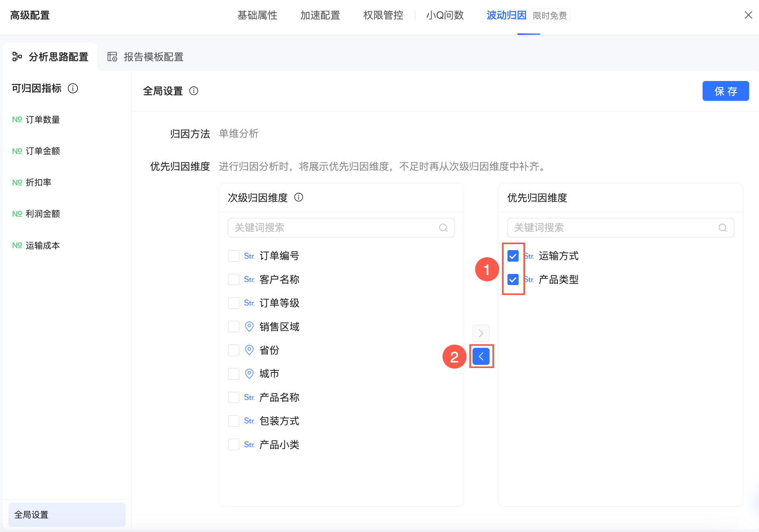Click the number icon beside 利润金额
The image size is (759, 532).
pyautogui.click(x=17, y=214)
